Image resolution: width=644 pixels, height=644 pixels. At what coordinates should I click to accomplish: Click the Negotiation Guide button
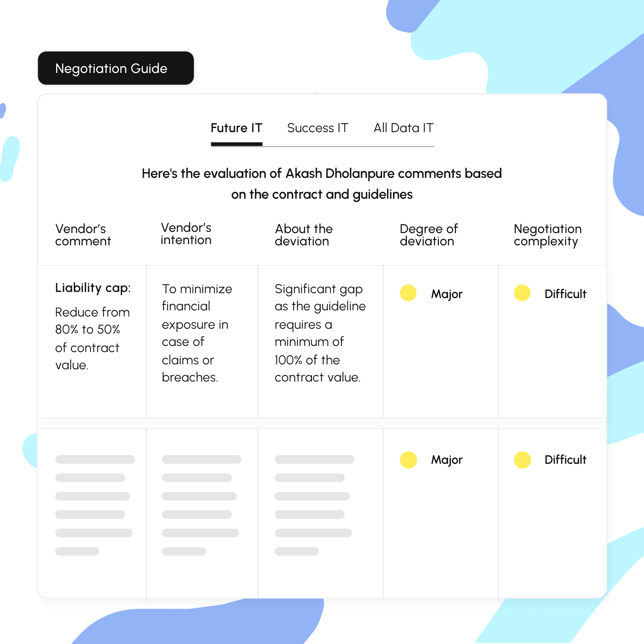click(x=116, y=68)
